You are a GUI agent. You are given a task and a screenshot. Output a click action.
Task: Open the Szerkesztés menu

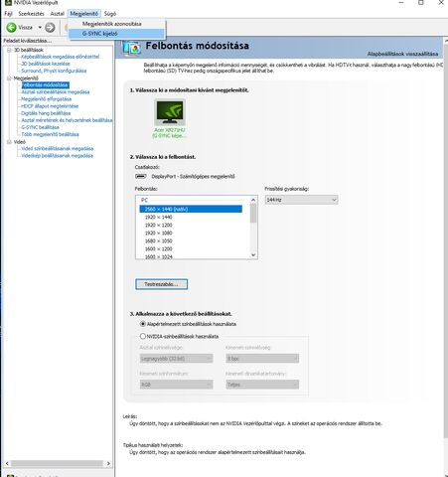(x=31, y=14)
